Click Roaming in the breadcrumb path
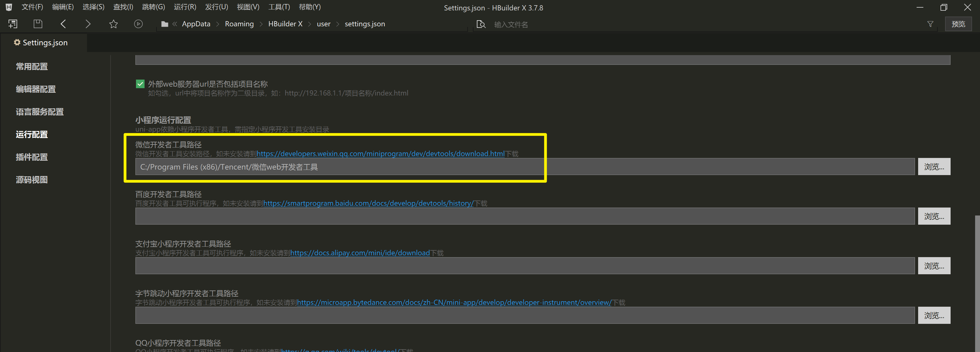 pos(239,24)
